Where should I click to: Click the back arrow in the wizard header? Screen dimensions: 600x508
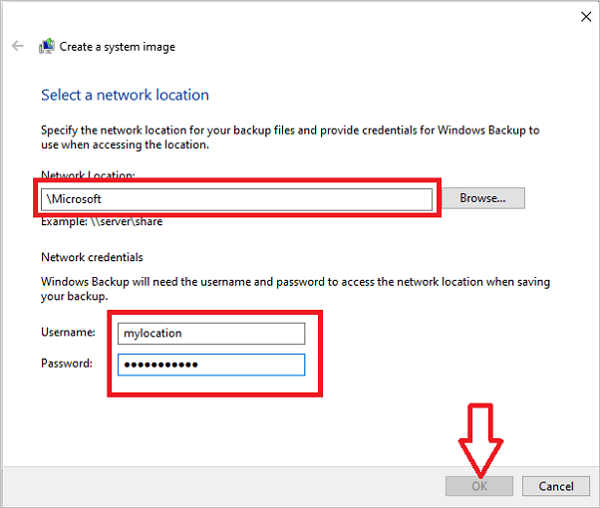click(x=17, y=47)
